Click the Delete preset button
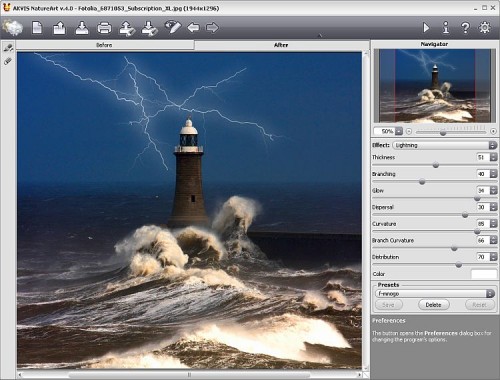This screenshot has width=500, height=380. [x=433, y=305]
